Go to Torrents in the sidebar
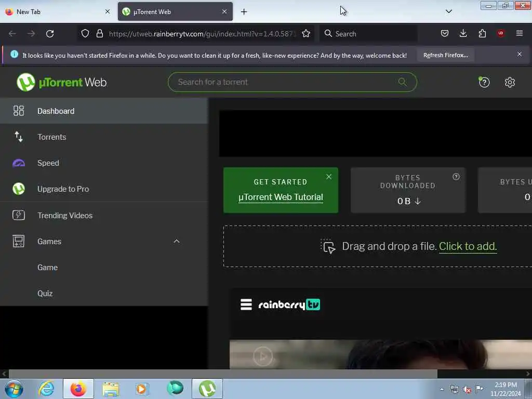Screen dimensions: 532x399 (104, 137)
